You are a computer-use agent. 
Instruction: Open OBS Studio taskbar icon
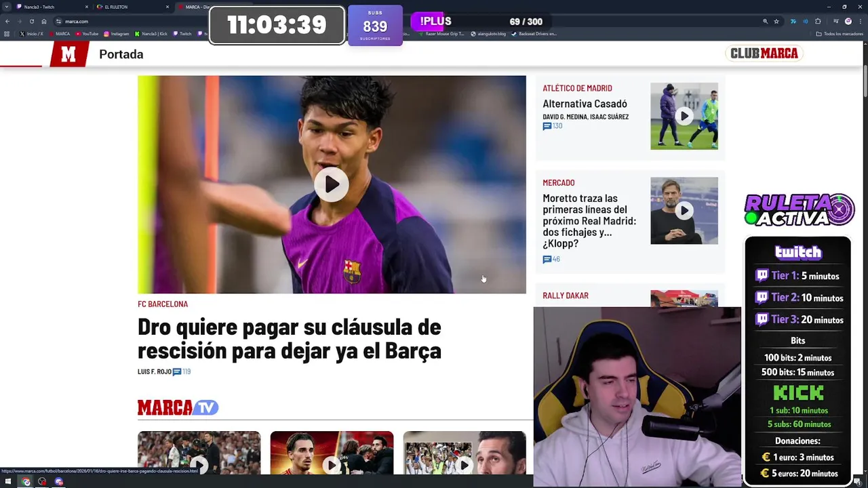[x=42, y=482]
